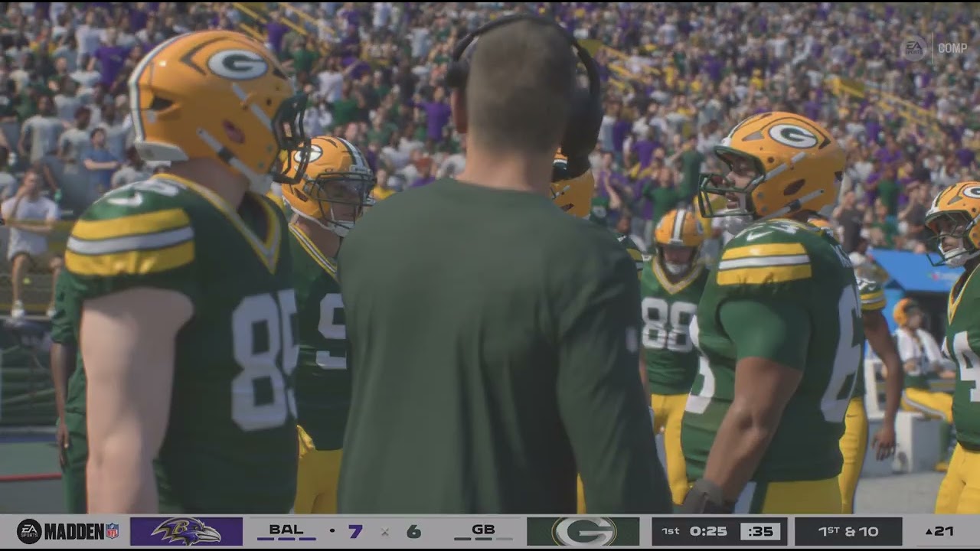Click Green Bay's score of 6
The height and width of the screenshot is (551, 980).
(x=413, y=531)
